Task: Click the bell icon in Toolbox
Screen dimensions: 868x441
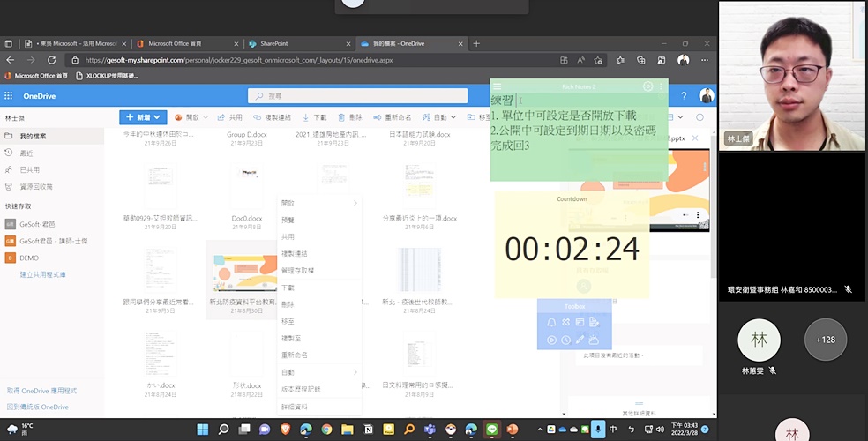Action: [x=551, y=323]
